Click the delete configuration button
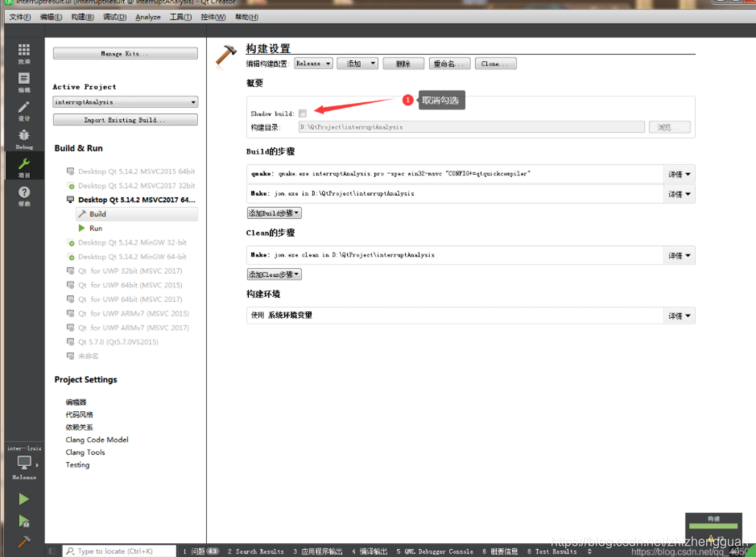This screenshot has width=756, height=557. 403,64
